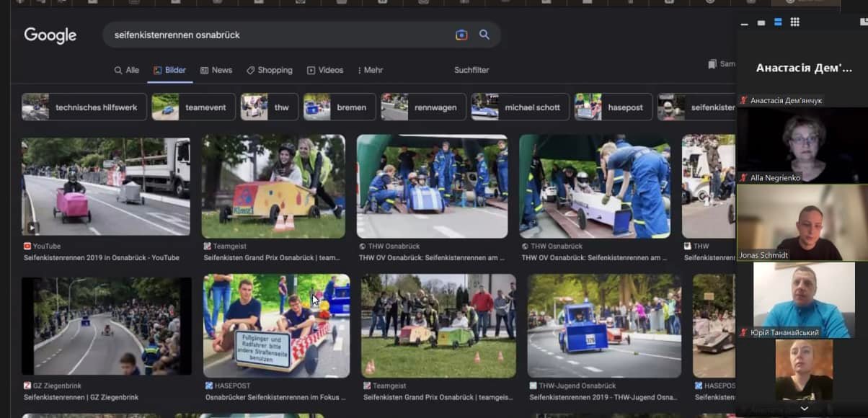Screen dimensions: 868x418
Task: Apply the rennwagen suggestion chip
Action: click(x=423, y=107)
